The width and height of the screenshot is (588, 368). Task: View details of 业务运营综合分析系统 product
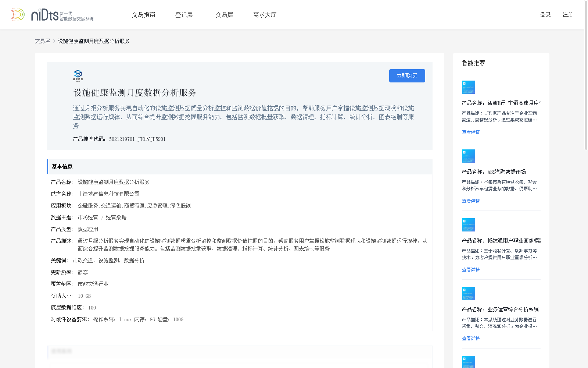[x=471, y=339]
